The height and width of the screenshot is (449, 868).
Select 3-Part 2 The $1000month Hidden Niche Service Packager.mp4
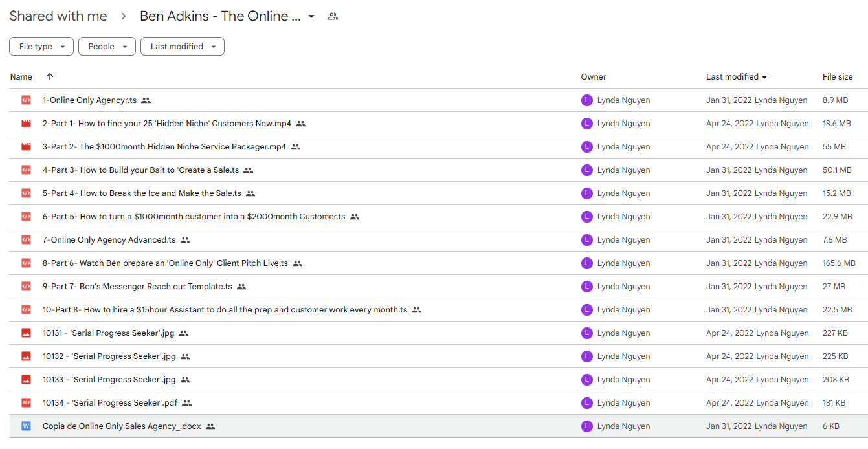point(164,147)
